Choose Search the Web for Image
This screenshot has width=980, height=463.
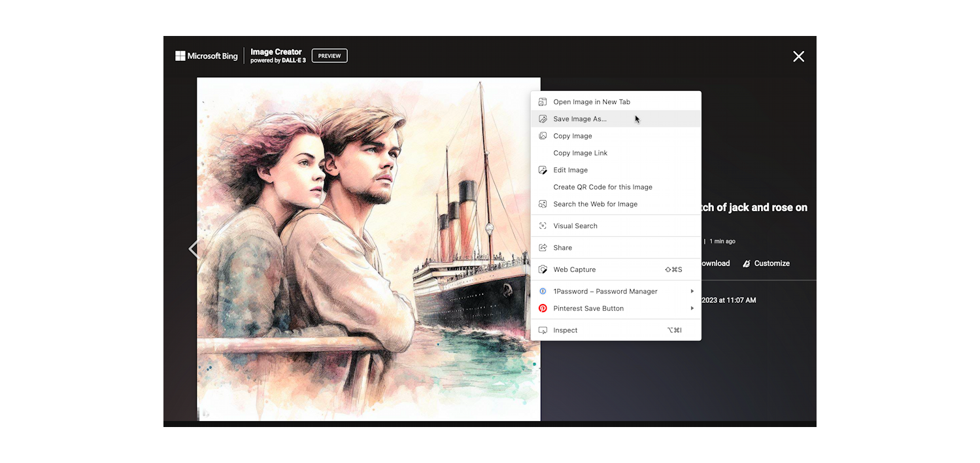[x=595, y=204]
